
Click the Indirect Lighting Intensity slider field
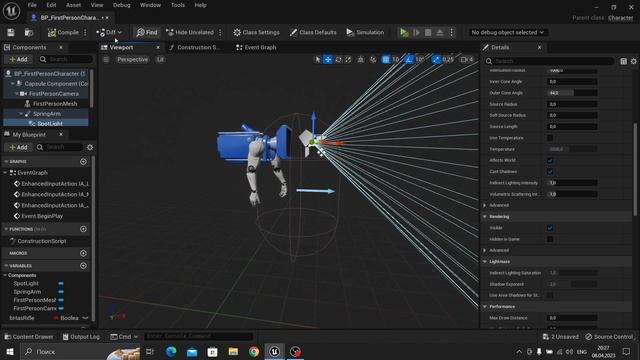click(x=572, y=183)
